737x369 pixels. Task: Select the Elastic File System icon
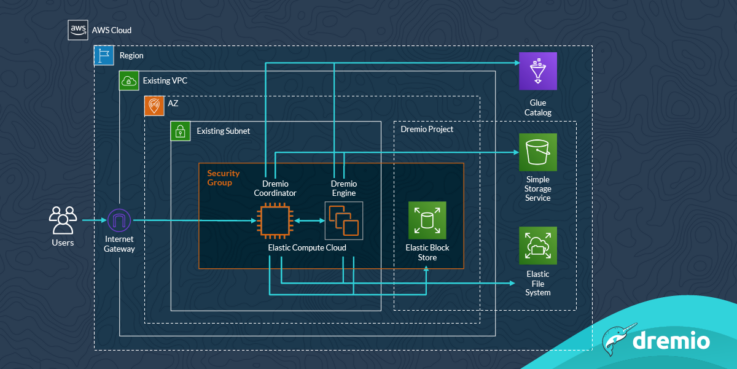pyautogui.click(x=538, y=246)
